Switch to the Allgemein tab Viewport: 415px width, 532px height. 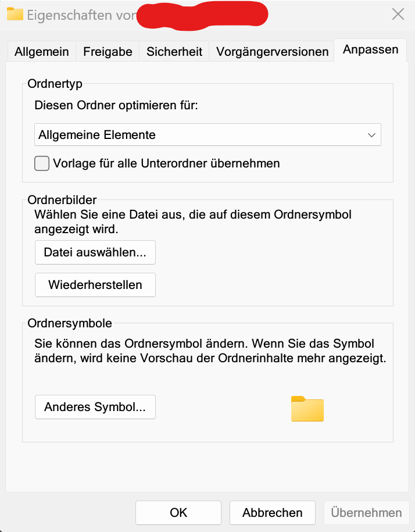pos(41,51)
